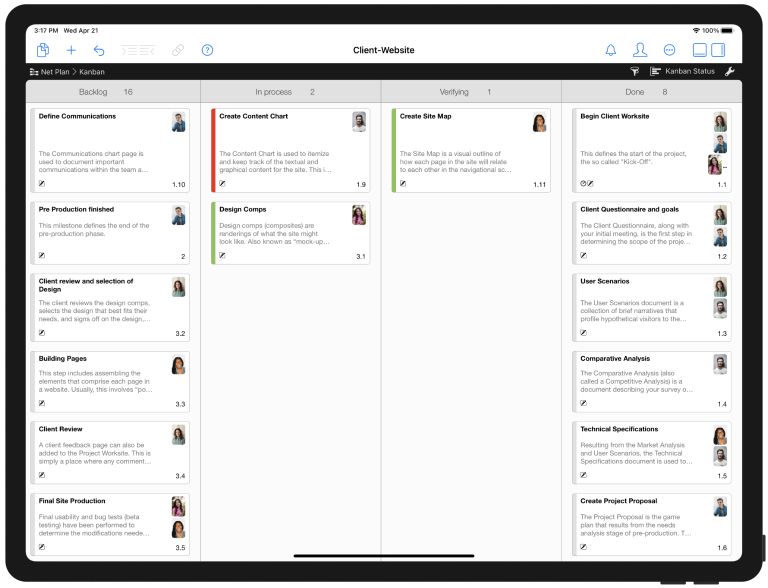
Task: Click assignee avatar on Create Content Chart card
Action: [x=359, y=122]
